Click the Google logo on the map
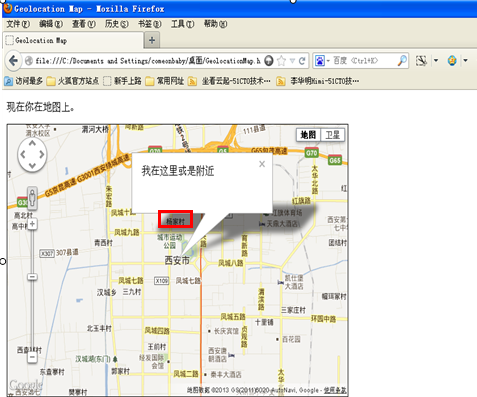This screenshot has width=477, height=397. pos(26,385)
